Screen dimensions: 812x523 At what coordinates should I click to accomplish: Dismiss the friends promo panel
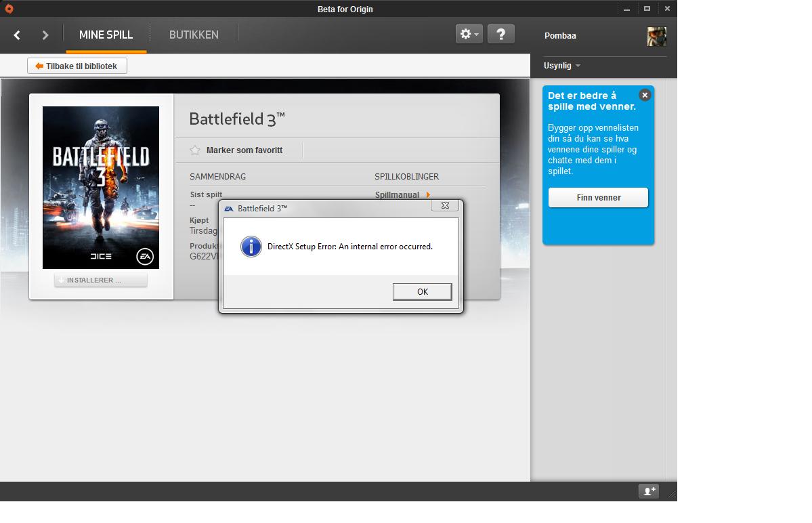coord(645,96)
